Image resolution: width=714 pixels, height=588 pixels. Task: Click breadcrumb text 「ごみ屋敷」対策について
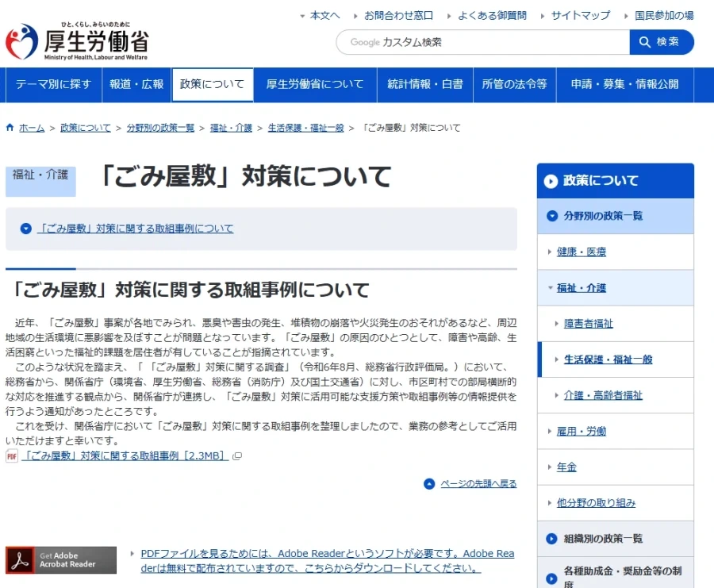[411, 128]
